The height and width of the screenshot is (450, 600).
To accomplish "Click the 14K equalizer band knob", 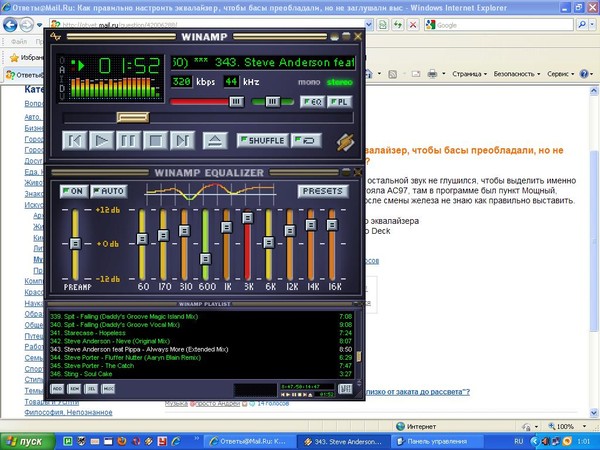I will 311,225.
